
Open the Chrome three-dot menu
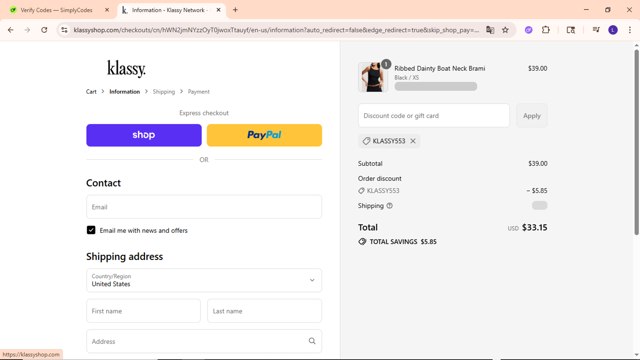point(630,30)
